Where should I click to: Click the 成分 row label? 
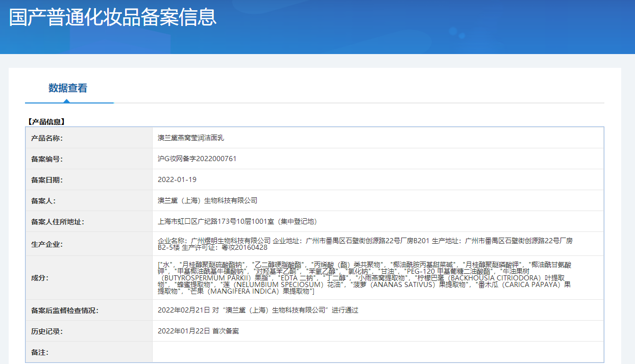40,278
